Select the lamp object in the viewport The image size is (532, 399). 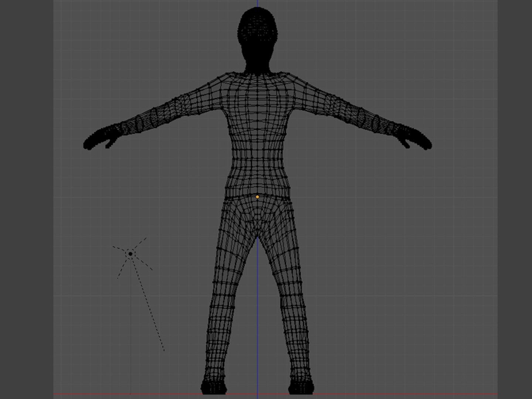pos(130,254)
